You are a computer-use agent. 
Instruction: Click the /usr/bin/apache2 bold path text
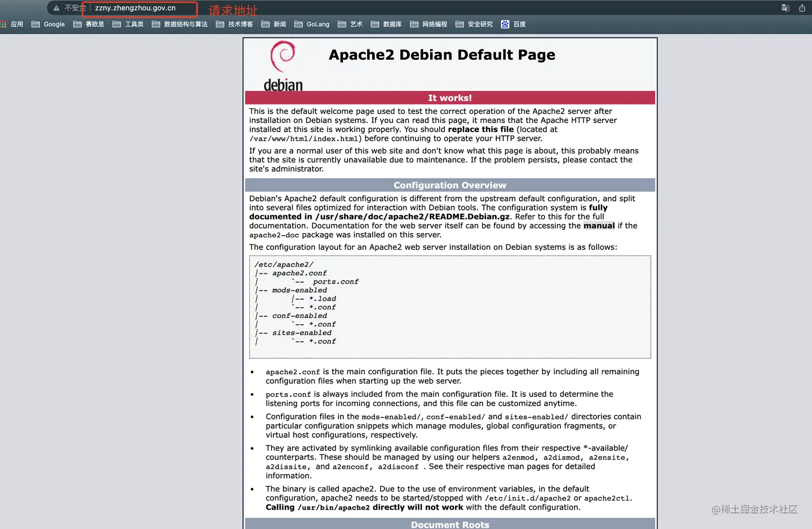click(x=334, y=508)
